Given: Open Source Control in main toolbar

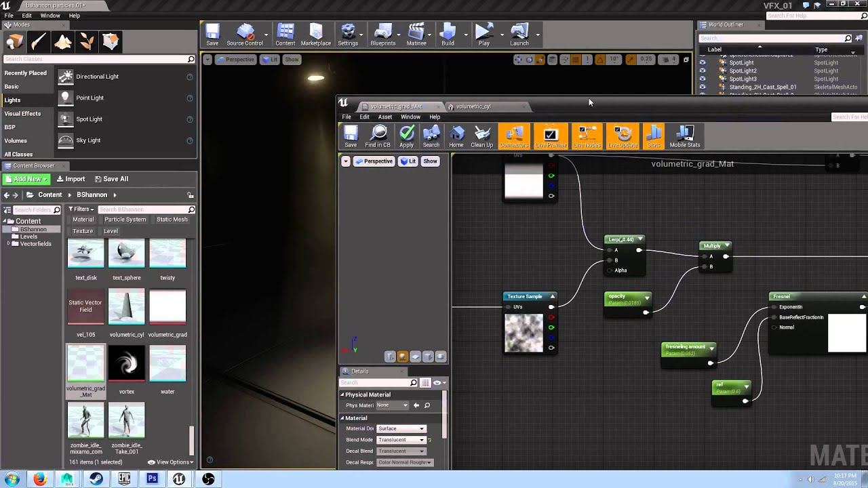Looking at the screenshot, I should pyautogui.click(x=245, y=35).
